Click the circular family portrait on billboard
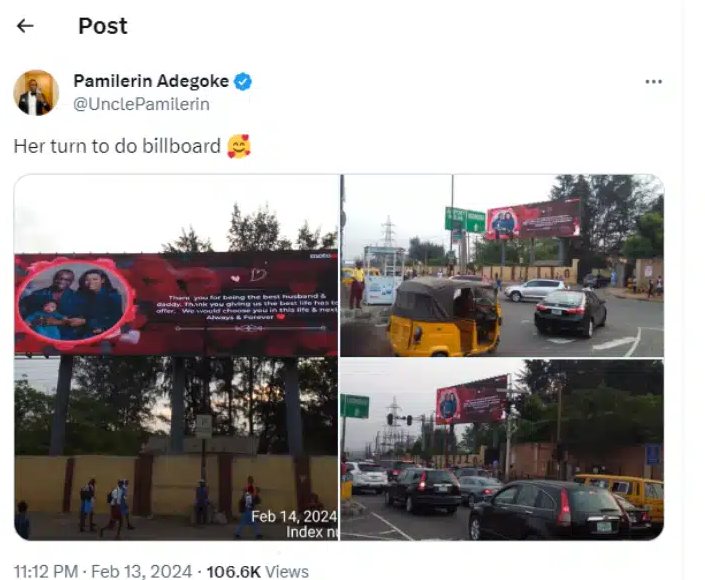Screen dimensions: 705x580 coord(74,302)
